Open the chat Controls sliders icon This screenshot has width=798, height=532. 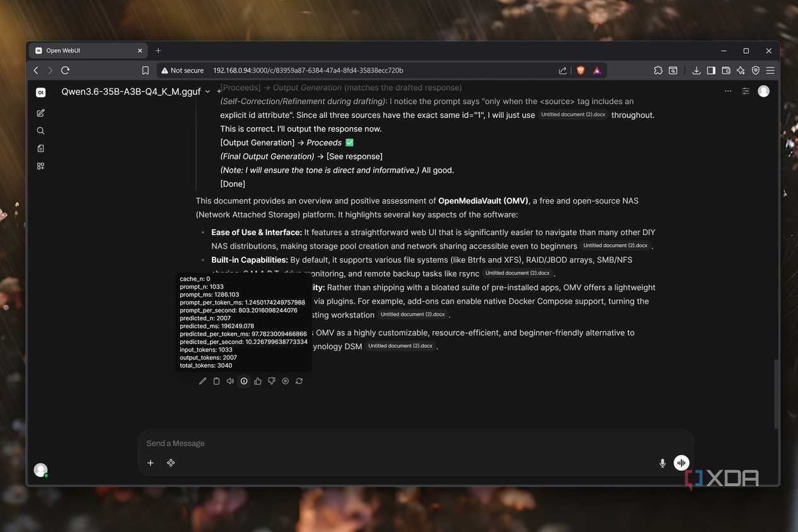pos(746,91)
